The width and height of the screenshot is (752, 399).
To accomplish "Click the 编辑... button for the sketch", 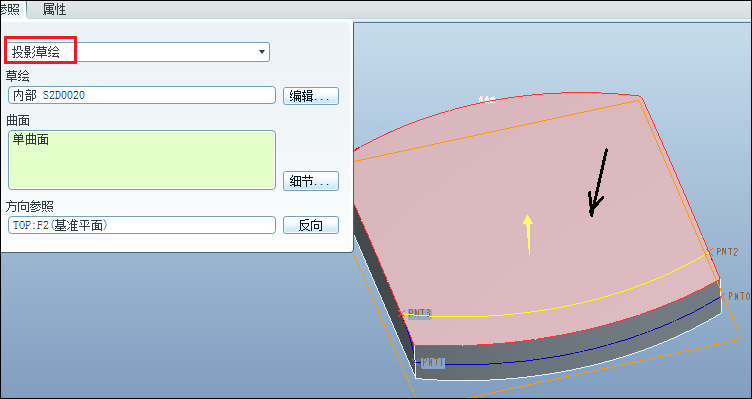I will click(x=311, y=96).
